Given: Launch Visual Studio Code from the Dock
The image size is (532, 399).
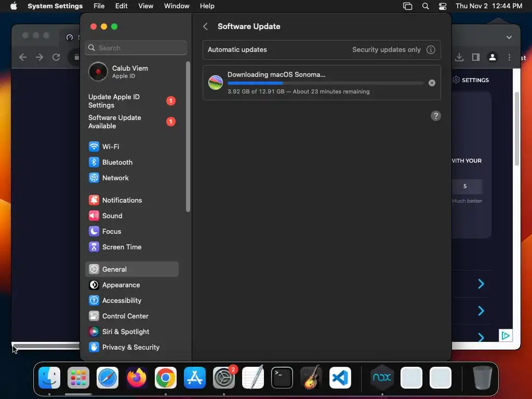Looking at the screenshot, I should tap(340, 378).
